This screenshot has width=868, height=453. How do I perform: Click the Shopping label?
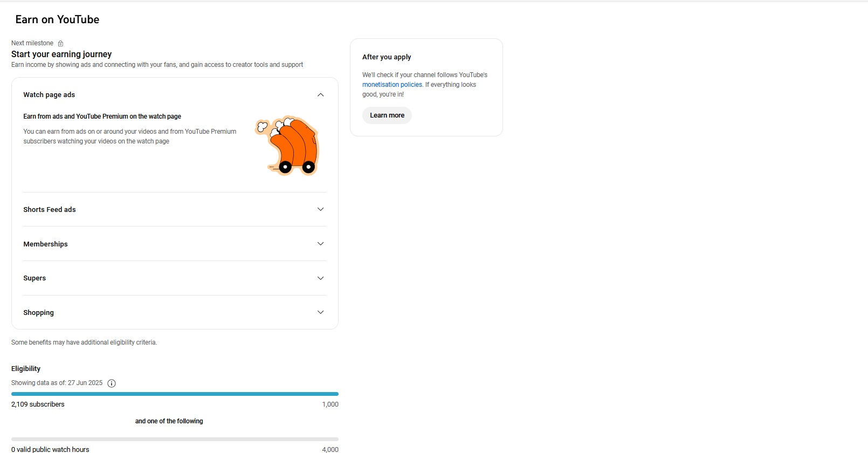click(38, 313)
